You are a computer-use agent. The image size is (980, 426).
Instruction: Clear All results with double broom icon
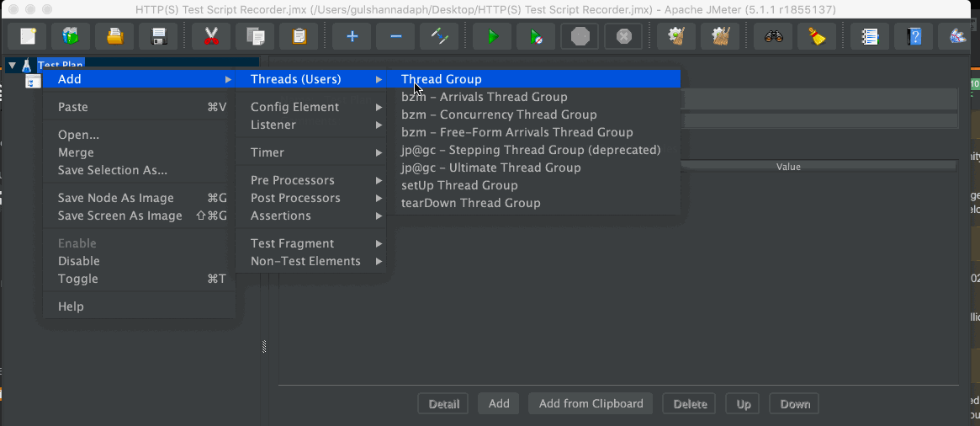721,36
